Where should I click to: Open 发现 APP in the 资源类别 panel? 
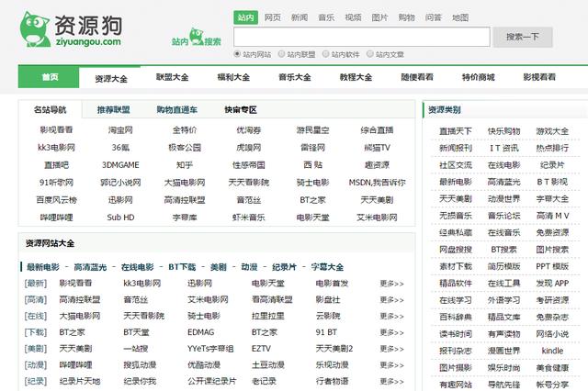click(552, 283)
